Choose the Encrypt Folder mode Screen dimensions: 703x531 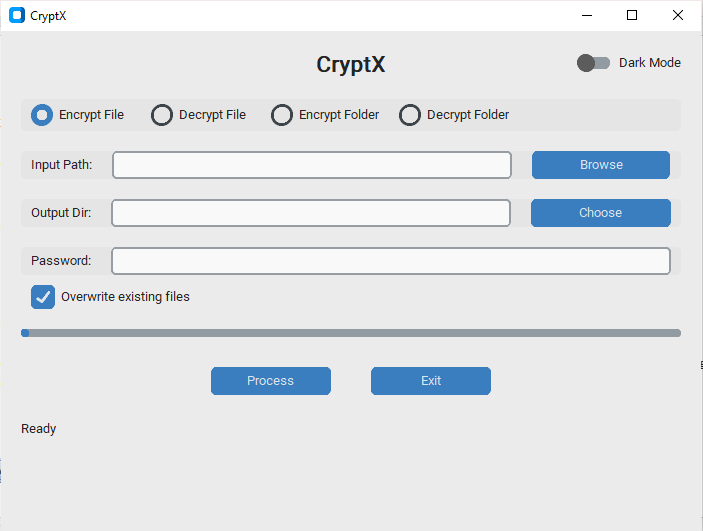click(x=282, y=115)
